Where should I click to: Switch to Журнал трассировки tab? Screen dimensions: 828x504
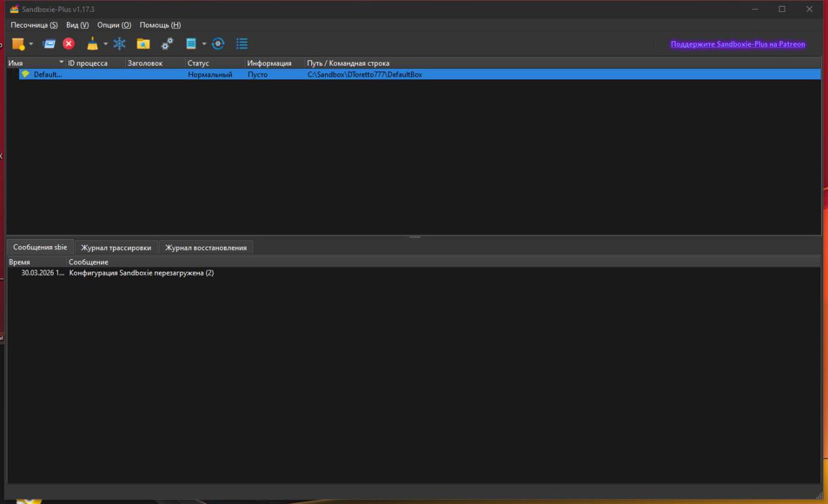(116, 247)
